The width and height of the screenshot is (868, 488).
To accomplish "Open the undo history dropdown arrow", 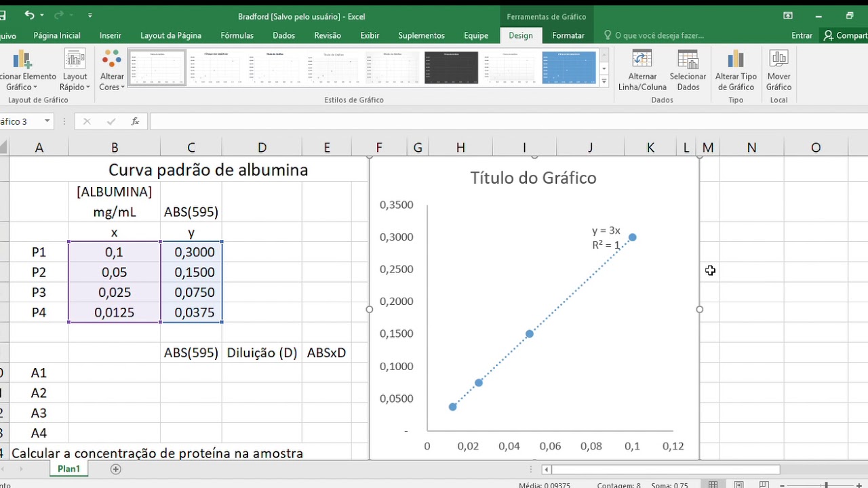I will [42, 15].
